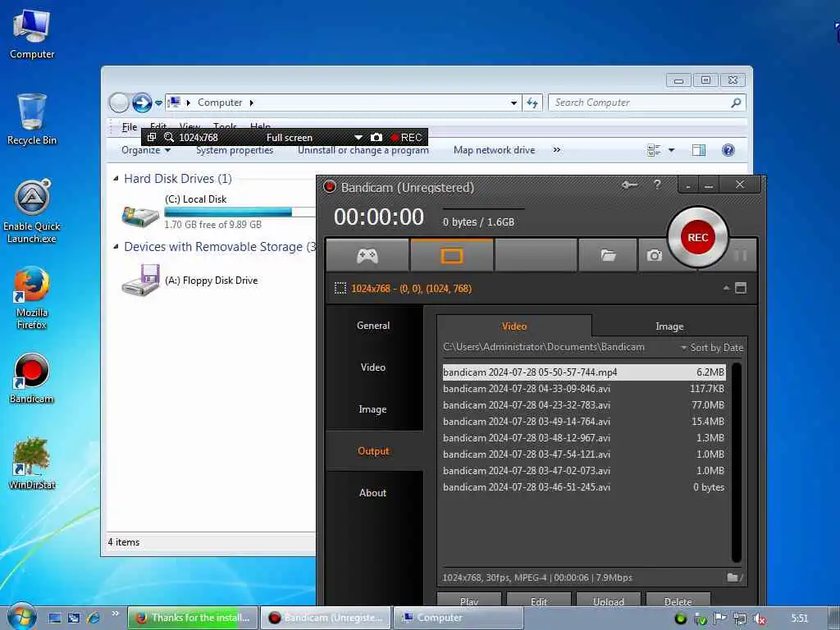Click Explorer forward navigation arrow
The width and height of the screenshot is (840, 630).
click(142, 103)
